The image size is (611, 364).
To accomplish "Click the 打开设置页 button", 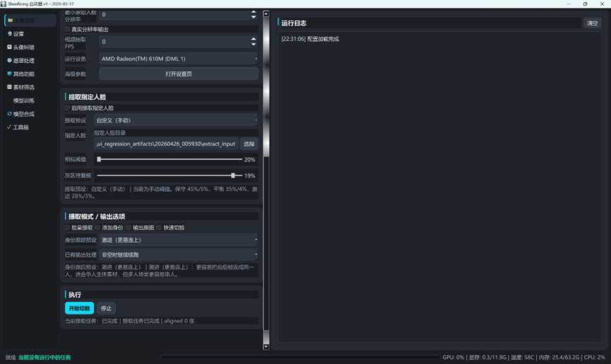I will [x=179, y=74].
